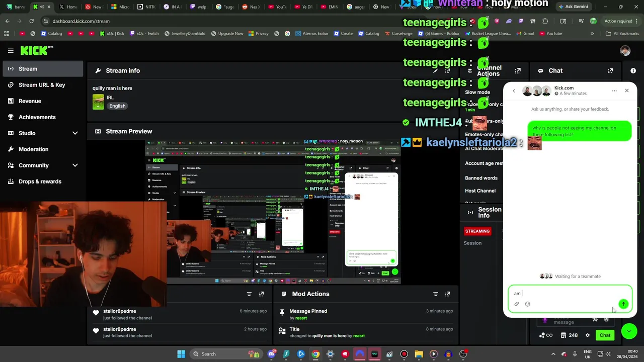Go back in browser history
Viewport: 644px width, 362px height.
coord(8,21)
